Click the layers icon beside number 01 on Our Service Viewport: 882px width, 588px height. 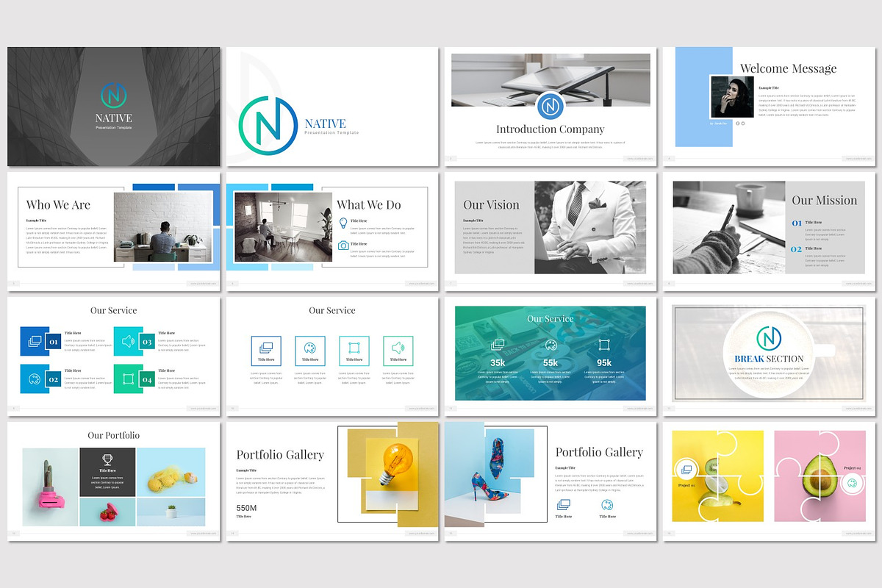34,341
